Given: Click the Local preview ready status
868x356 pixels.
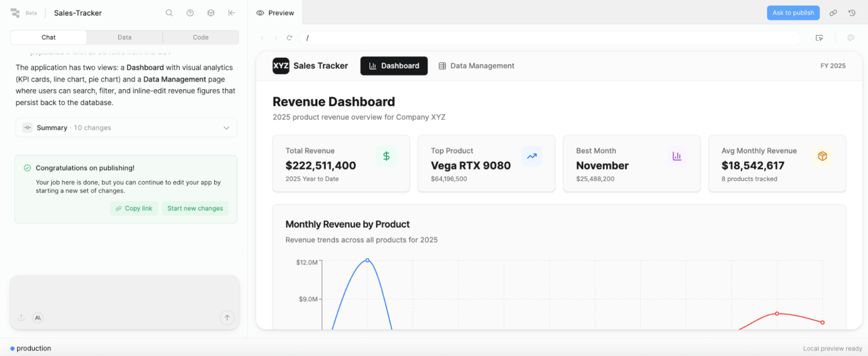Looking at the screenshot, I should (832, 348).
